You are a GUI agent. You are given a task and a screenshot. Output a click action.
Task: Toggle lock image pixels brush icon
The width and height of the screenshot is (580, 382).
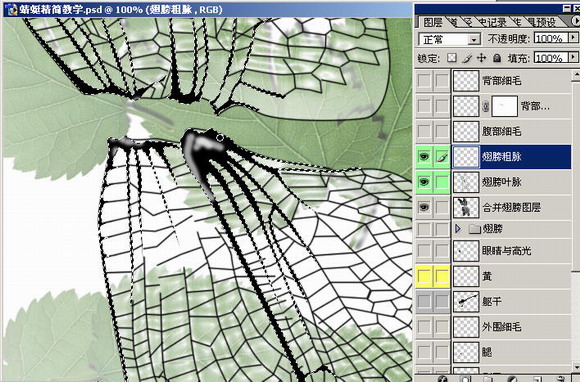coord(467,58)
